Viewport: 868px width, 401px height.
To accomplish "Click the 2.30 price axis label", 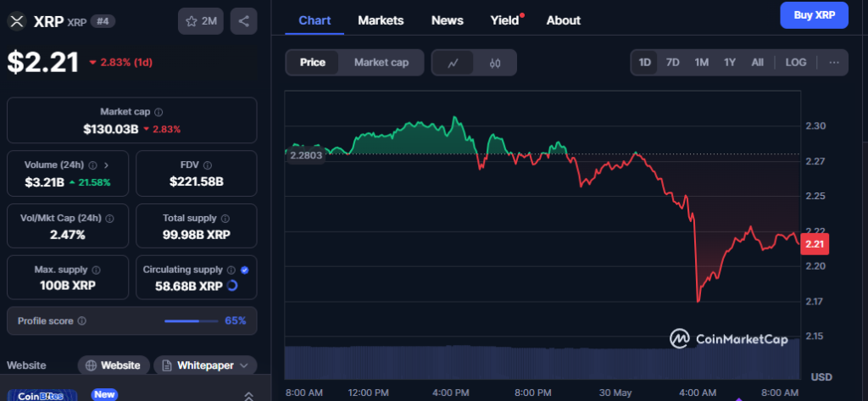I will [815, 125].
